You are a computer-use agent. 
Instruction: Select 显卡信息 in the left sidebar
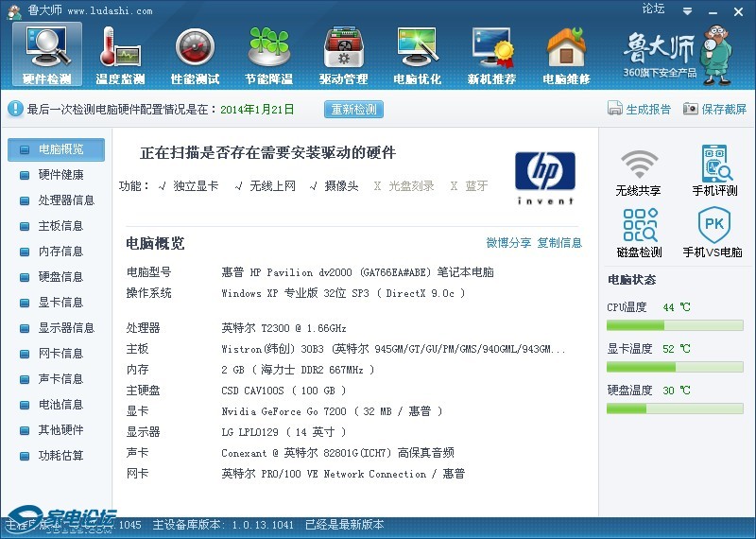[60, 303]
